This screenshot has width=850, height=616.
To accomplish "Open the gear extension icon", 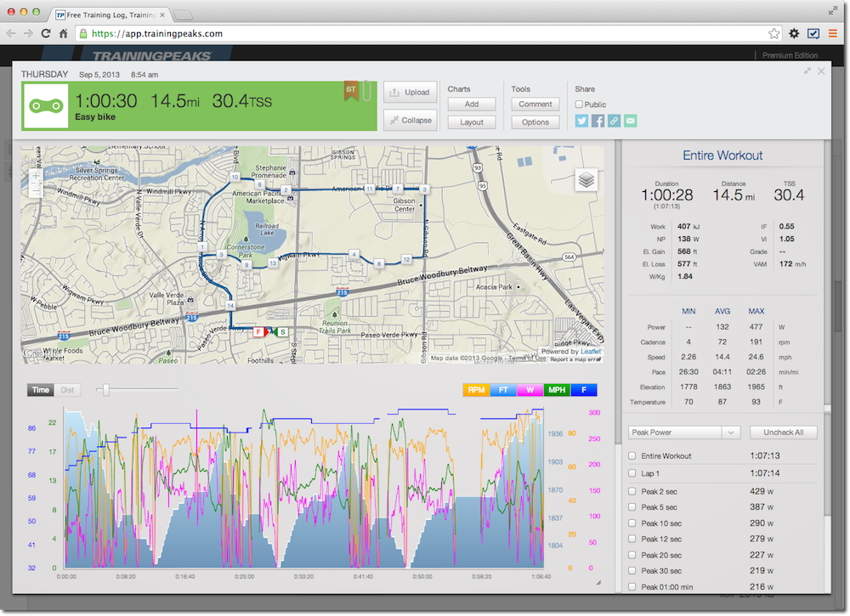I will [794, 34].
